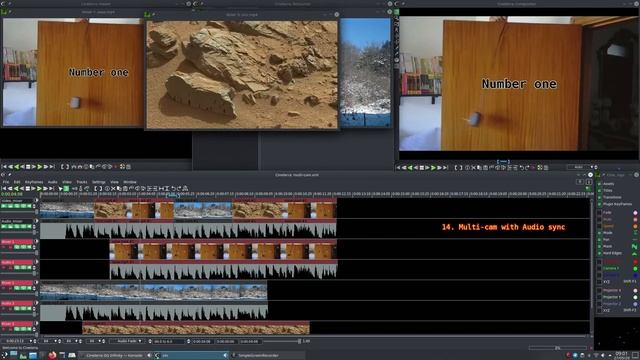
Task: Undo in the Compositor toolbar
Action: [x=522, y=167]
